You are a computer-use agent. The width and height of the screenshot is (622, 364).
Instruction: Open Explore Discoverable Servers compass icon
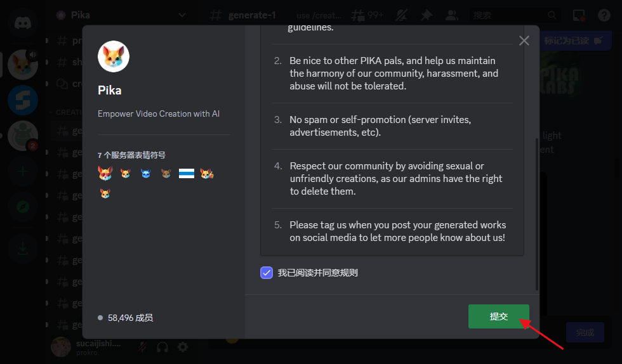(x=23, y=207)
